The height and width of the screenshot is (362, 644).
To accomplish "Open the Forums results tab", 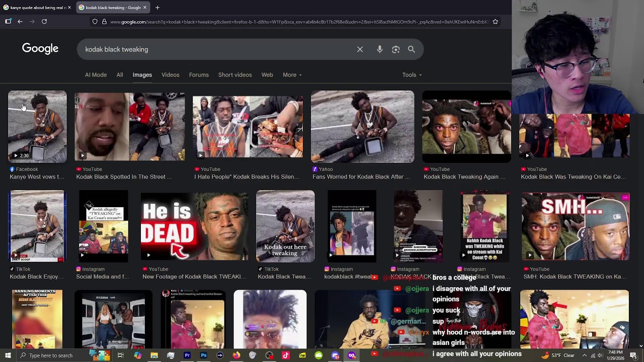I will point(199,75).
